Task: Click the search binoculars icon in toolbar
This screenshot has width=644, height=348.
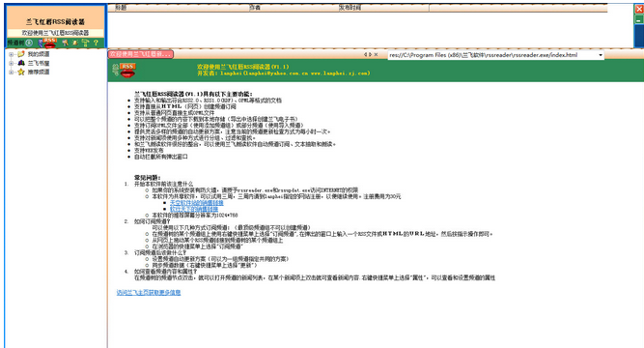Action: pos(65,43)
